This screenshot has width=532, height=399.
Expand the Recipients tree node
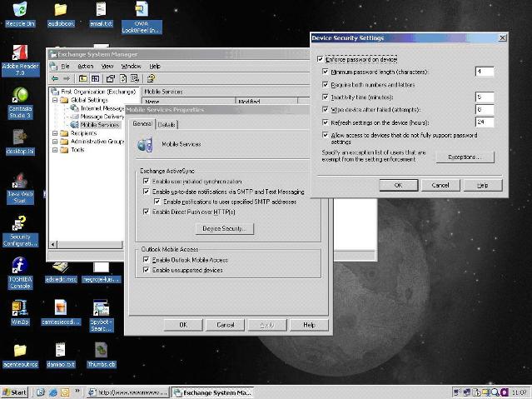tap(56, 132)
